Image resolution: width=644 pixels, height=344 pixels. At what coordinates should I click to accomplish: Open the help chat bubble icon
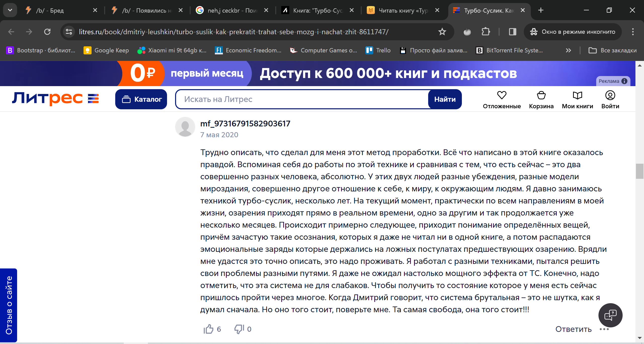[610, 315]
